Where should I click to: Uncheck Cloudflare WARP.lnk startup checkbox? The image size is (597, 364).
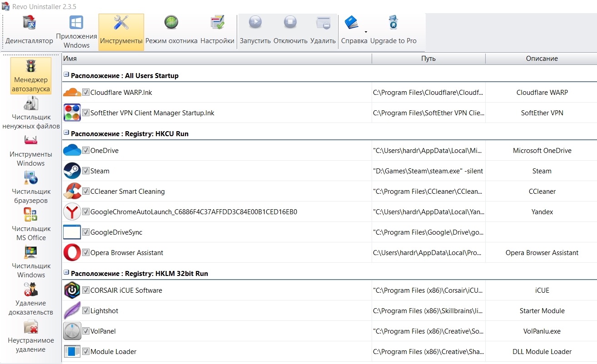tap(85, 92)
